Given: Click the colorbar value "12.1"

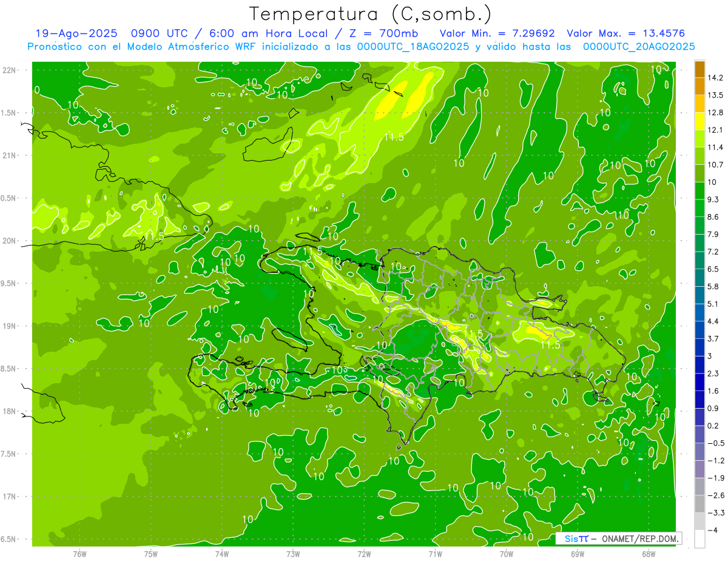Looking at the screenshot, I should pos(716,130).
